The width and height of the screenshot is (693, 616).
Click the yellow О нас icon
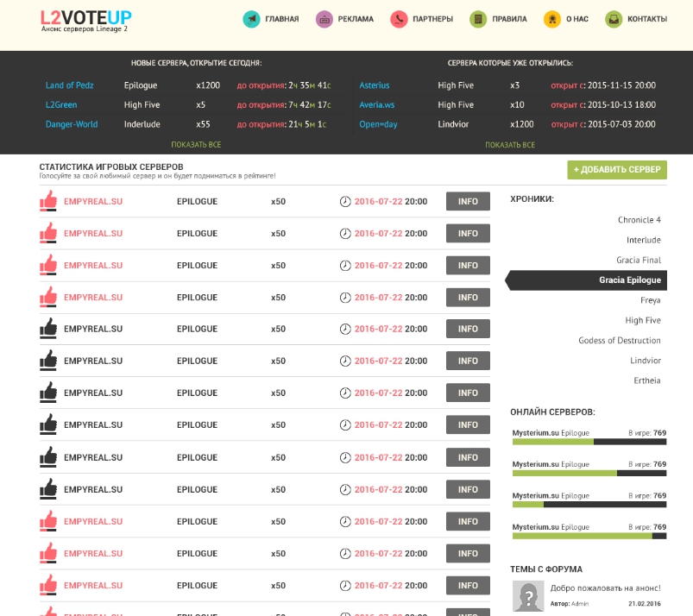(x=552, y=19)
